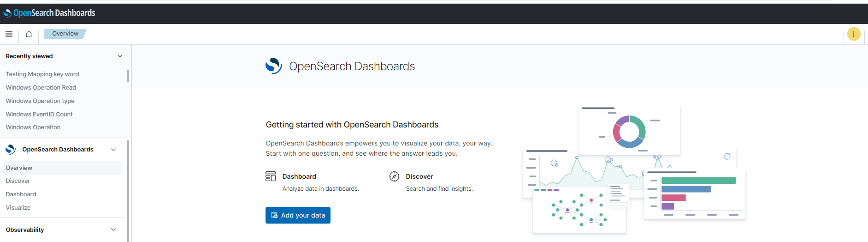The width and height of the screenshot is (868, 242).
Task: Open recently viewed Windows EventID Count
Action: [x=39, y=114]
